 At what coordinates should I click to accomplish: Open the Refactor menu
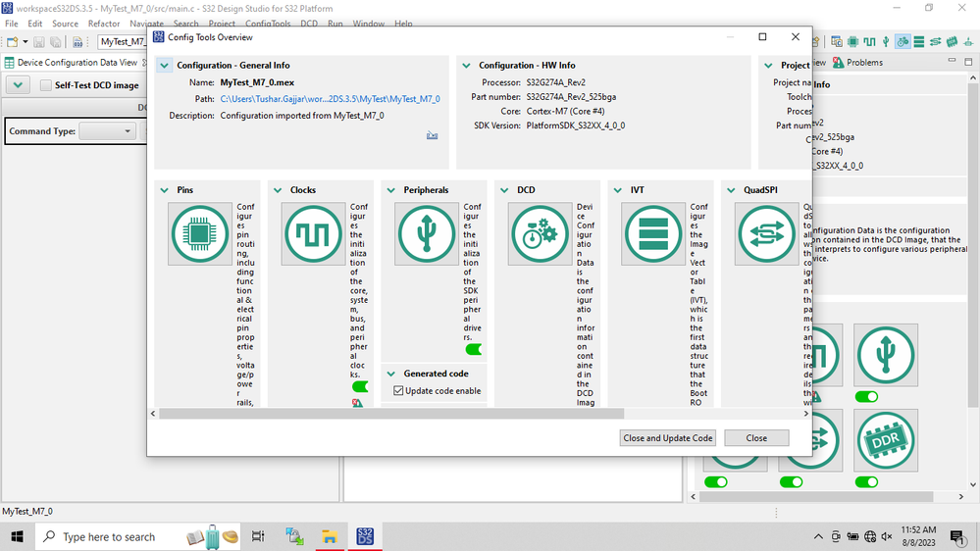pyautogui.click(x=104, y=24)
